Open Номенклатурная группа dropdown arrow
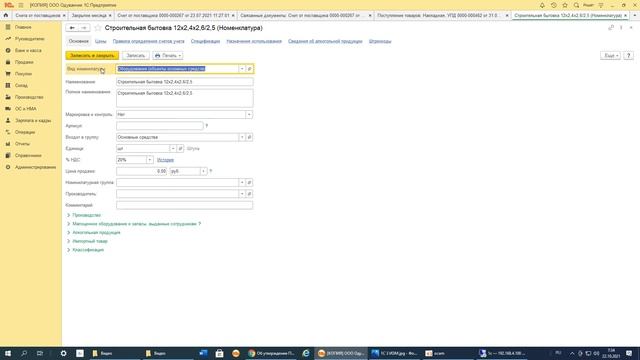The width and height of the screenshot is (640, 360). pos(242,182)
